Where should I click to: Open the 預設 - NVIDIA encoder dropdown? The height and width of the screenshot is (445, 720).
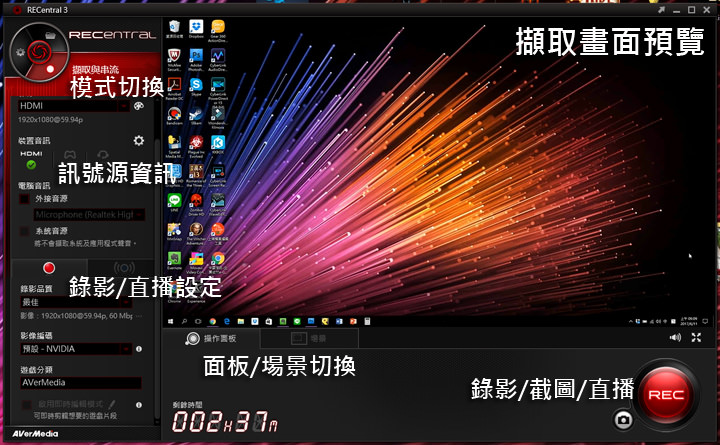click(76, 349)
